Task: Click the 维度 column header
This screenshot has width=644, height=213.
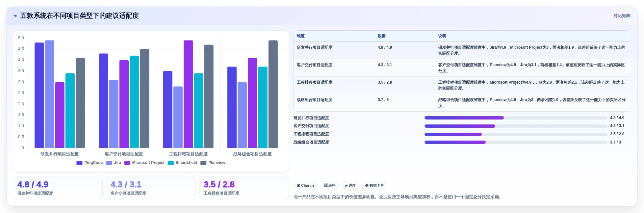Action: pos(301,36)
